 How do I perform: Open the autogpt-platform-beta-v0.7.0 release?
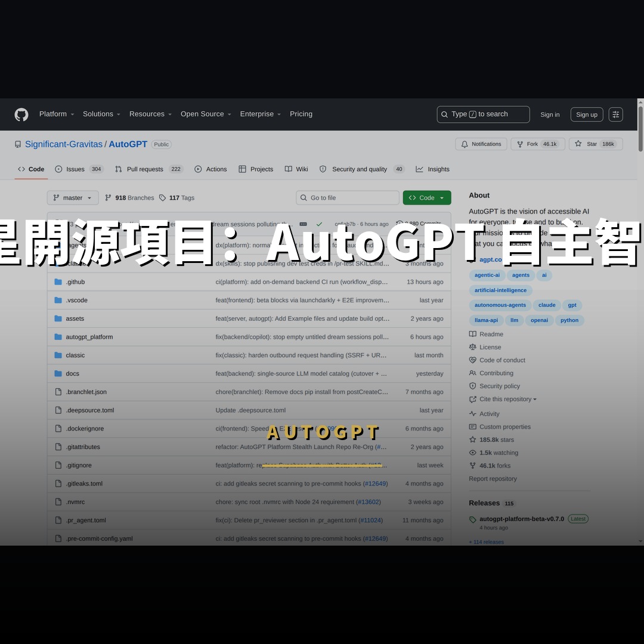click(x=522, y=519)
